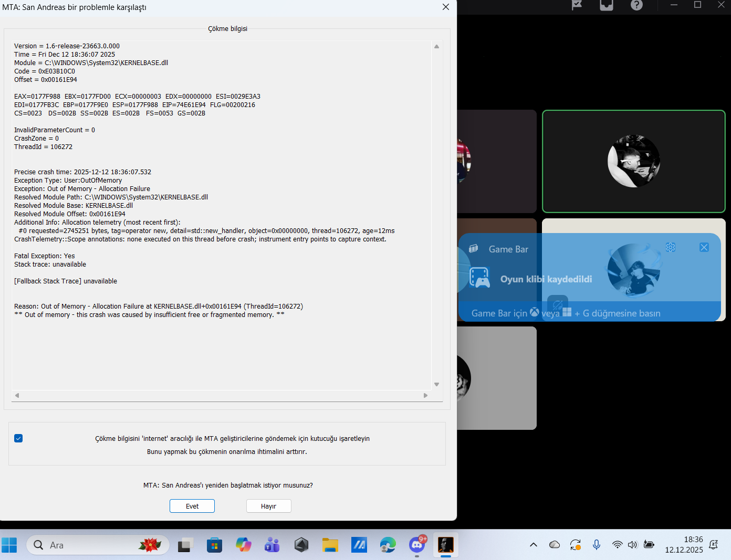Open Game Bar notification settings gear
The image size is (731, 560).
[x=671, y=247]
